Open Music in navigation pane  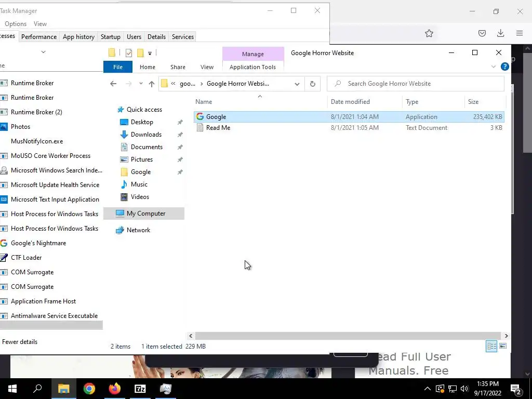[139, 184]
